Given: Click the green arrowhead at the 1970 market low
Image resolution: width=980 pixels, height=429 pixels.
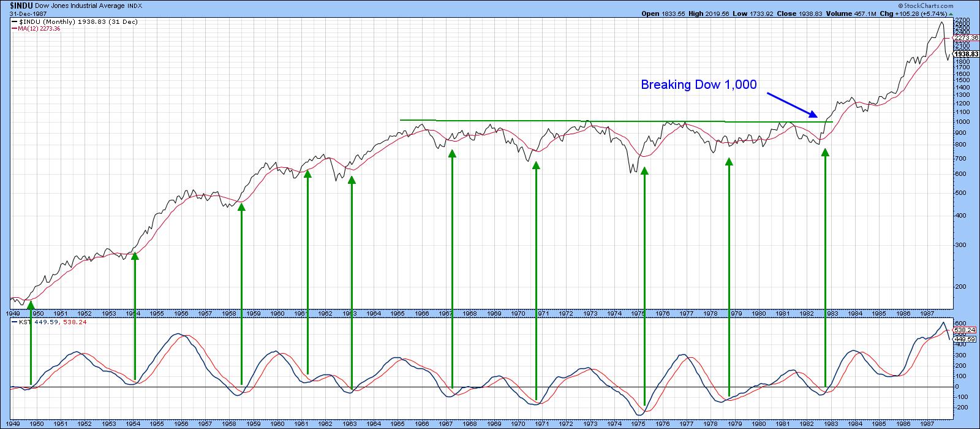Looking at the screenshot, I should [x=536, y=165].
